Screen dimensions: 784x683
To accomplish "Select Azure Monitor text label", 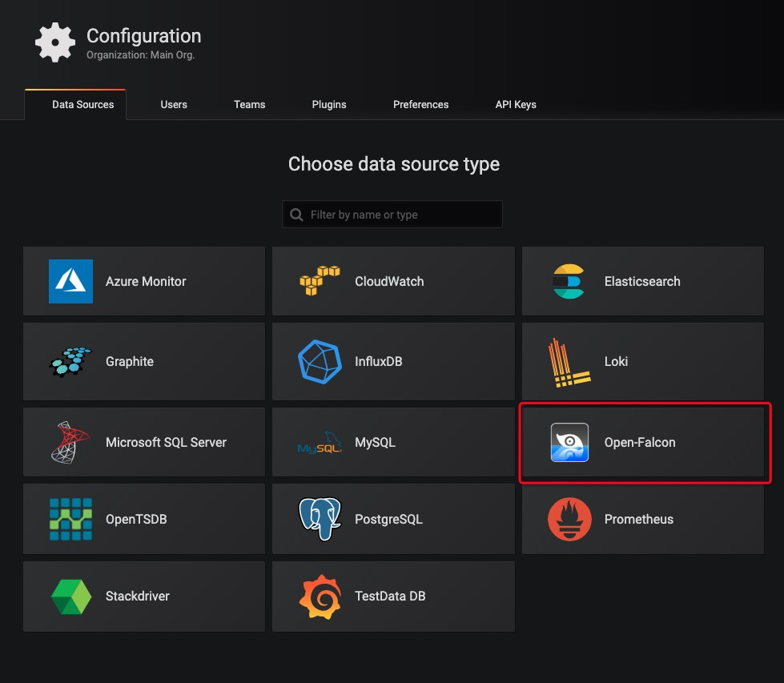I will point(146,282).
